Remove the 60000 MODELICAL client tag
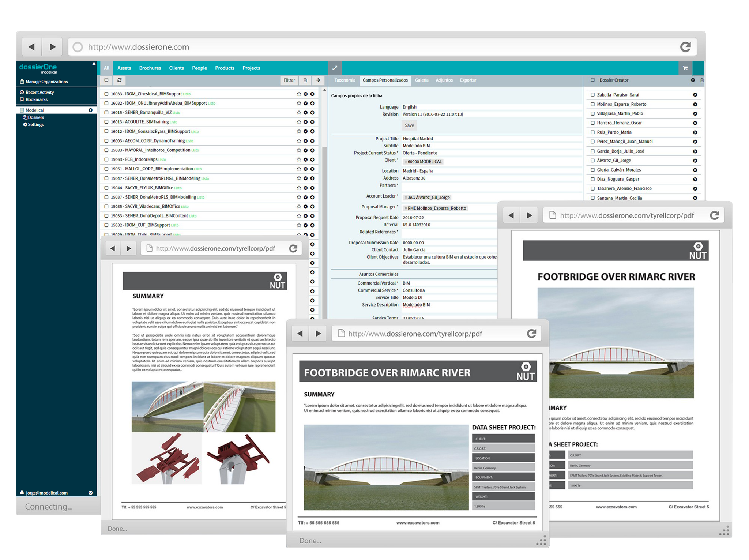 [x=406, y=162]
